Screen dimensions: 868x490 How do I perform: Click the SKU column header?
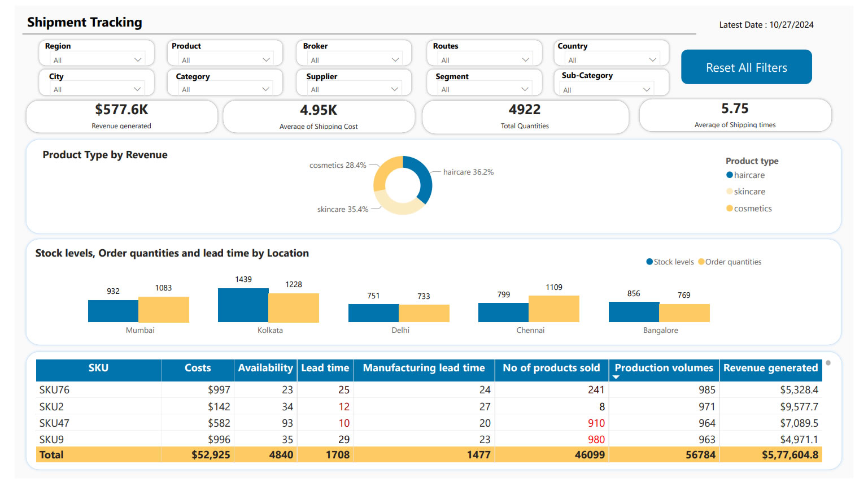(x=98, y=368)
